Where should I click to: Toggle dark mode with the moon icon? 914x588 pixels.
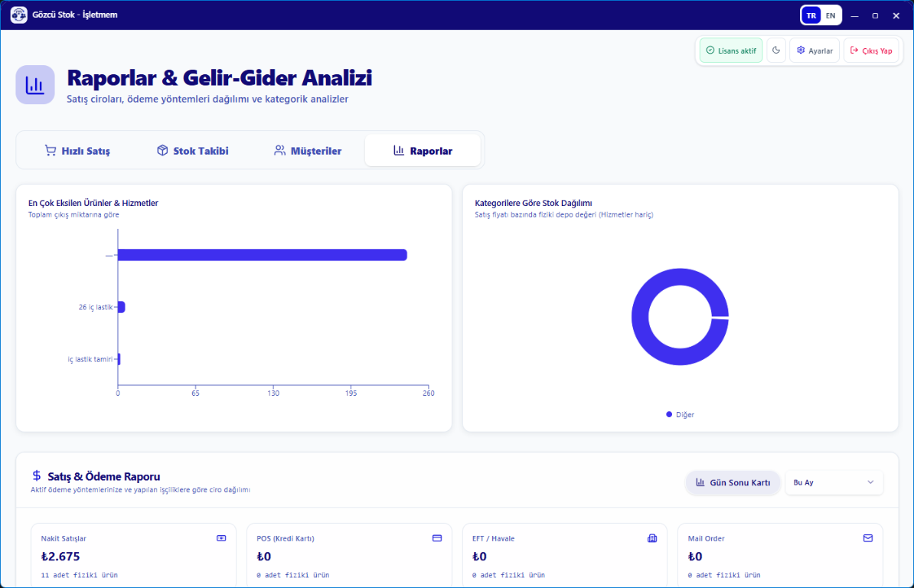click(776, 51)
